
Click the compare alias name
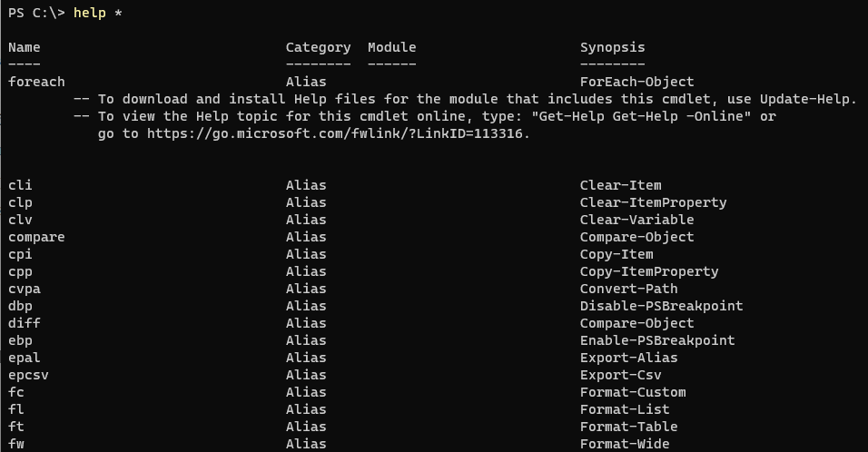coord(36,237)
